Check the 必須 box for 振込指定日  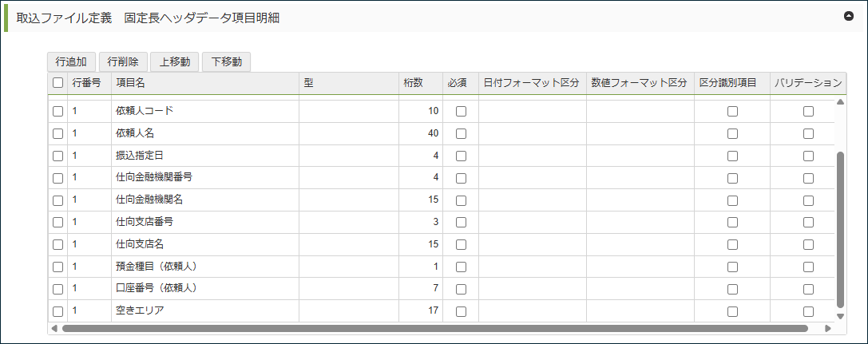point(461,156)
